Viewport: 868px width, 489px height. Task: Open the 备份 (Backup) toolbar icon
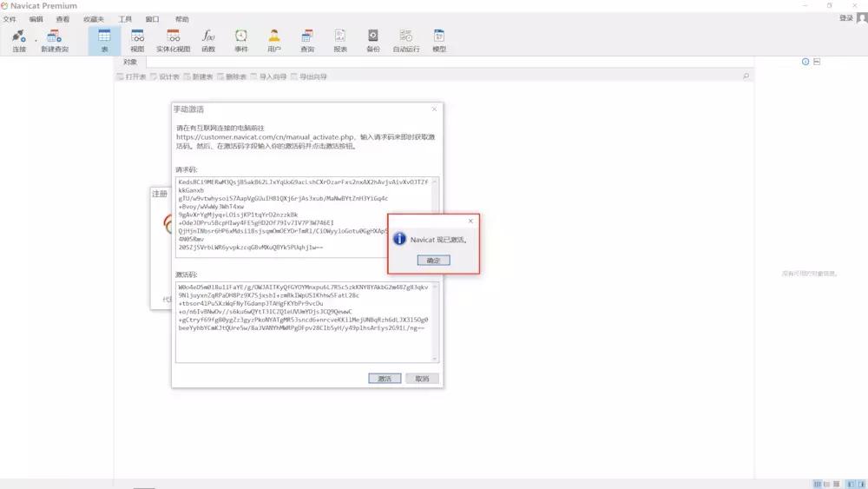pyautogui.click(x=373, y=41)
